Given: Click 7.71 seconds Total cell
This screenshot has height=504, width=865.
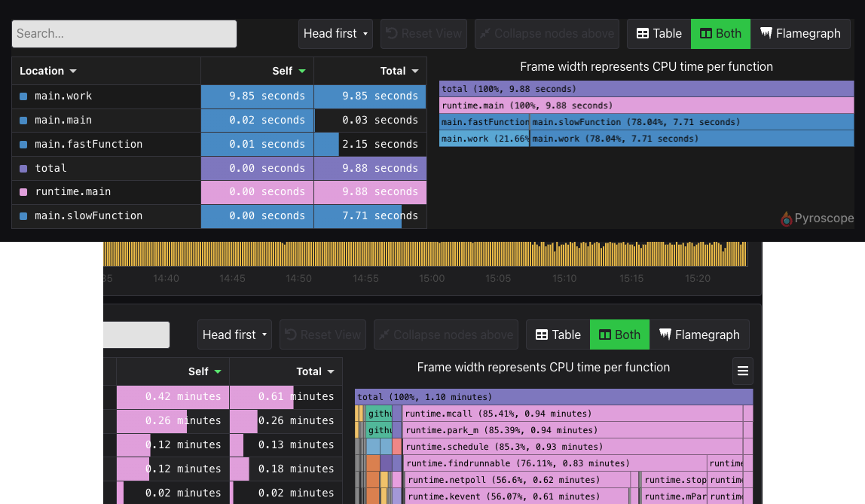Looking at the screenshot, I should [x=370, y=216].
